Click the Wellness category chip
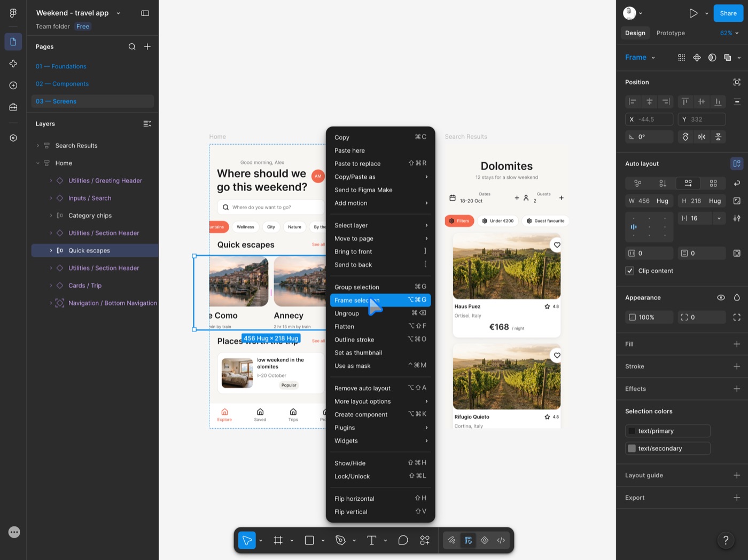The height and width of the screenshot is (560, 748). (246, 227)
